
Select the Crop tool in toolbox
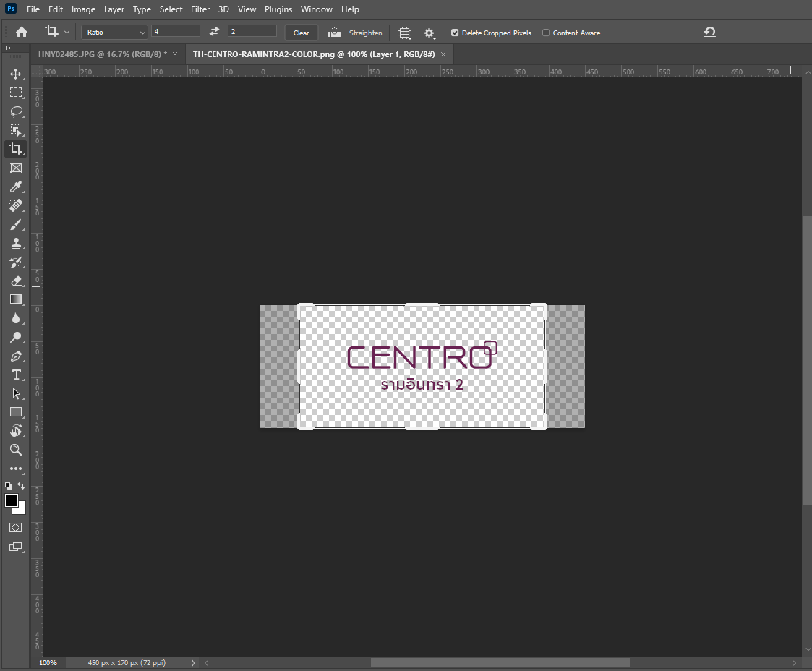click(x=16, y=149)
